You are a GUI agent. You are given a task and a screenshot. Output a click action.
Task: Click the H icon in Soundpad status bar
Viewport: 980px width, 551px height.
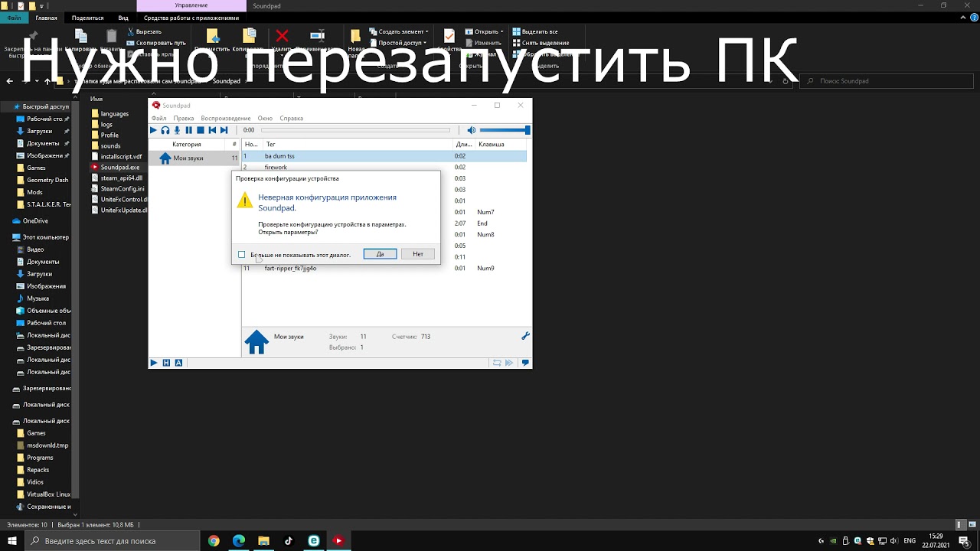(166, 363)
